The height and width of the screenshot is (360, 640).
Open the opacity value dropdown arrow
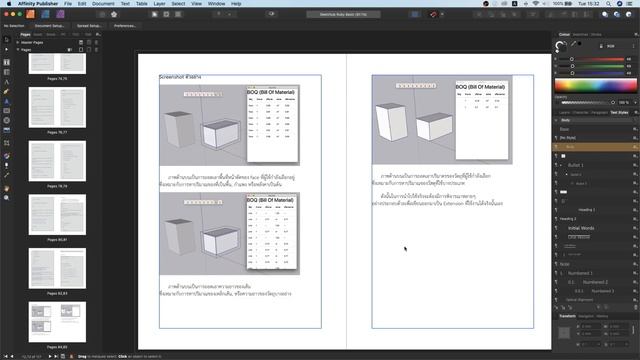pyautogui.click(x=635, y=102)
